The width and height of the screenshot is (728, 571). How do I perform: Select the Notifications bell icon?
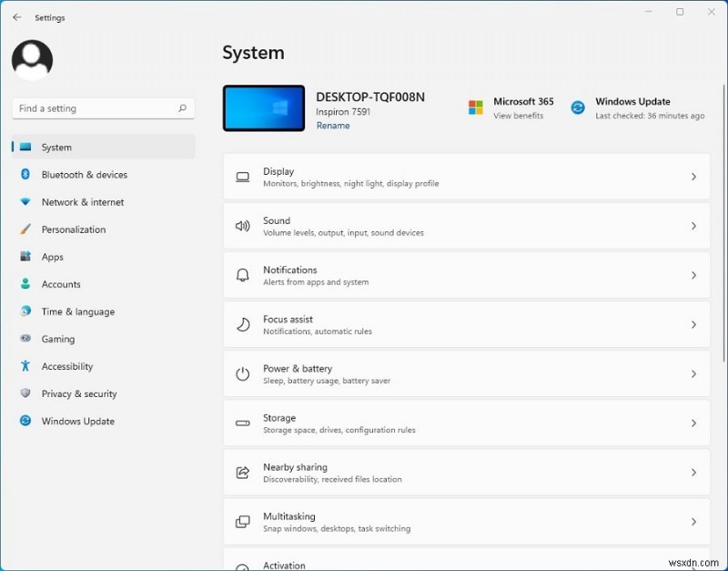click(242, 275)
